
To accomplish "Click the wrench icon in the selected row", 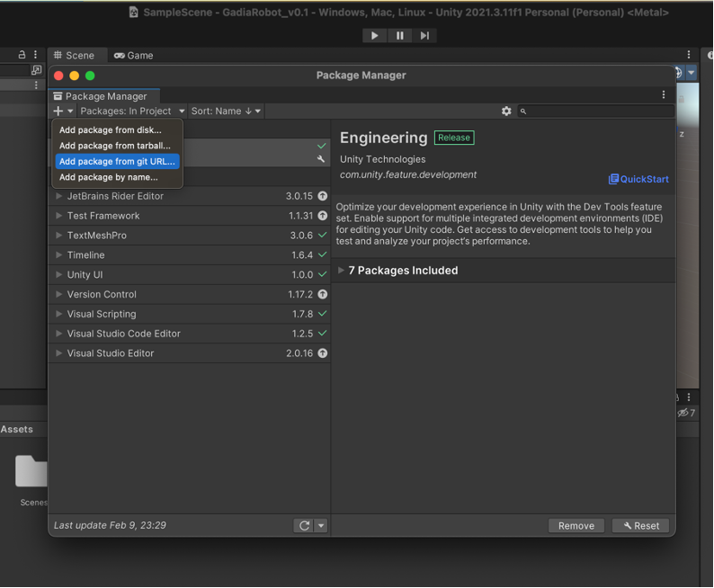I will coord(321,159).
